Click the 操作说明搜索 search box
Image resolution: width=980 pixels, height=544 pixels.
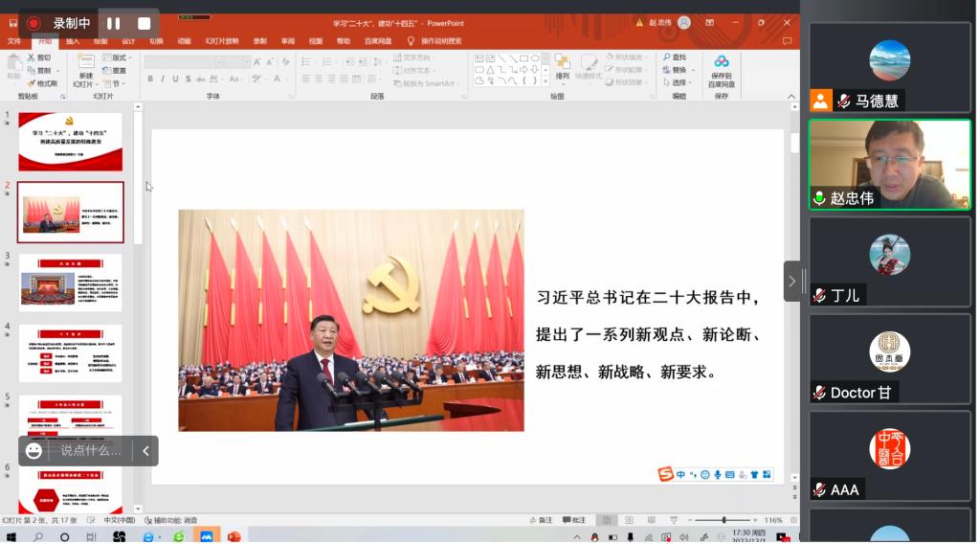click(441, 41)
